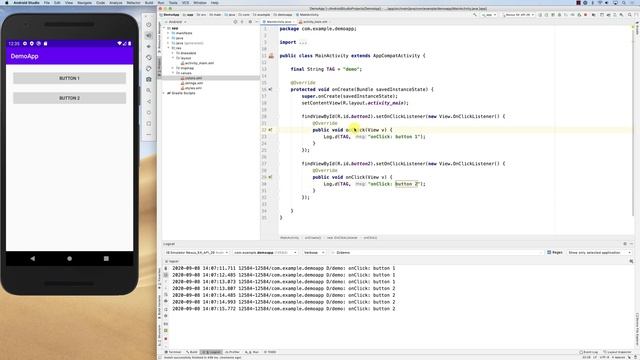Expand Gradle Scripts node
The image size is (640, 360).
coord(164,93)
